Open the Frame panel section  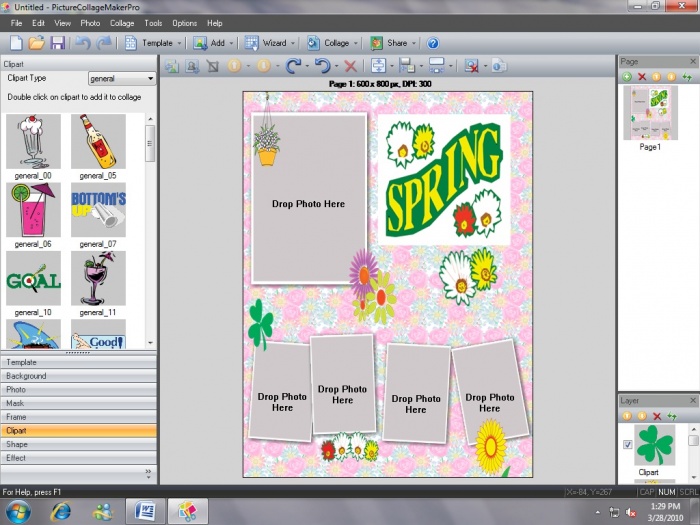pyautogui.click(x=78, y=417)
